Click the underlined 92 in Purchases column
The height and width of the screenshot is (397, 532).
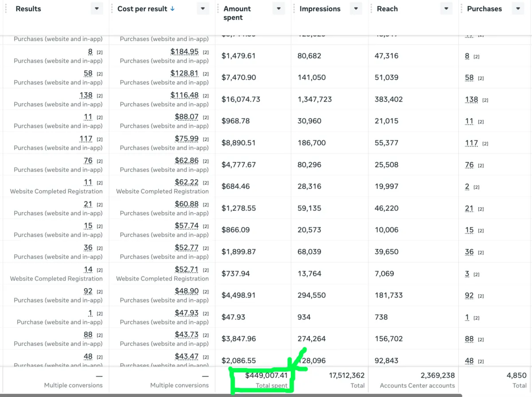pos(469,295)
